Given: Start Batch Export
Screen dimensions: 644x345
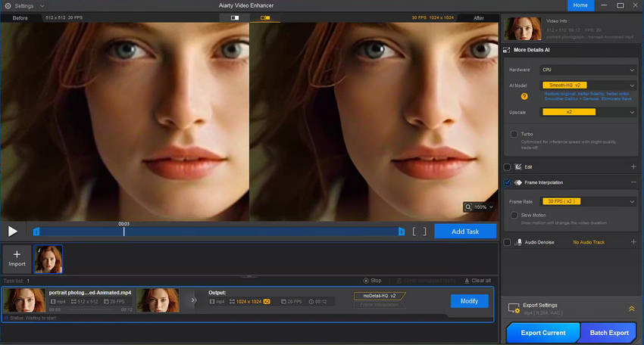Looking at the screenshot, I should click(x=609, y=333).
